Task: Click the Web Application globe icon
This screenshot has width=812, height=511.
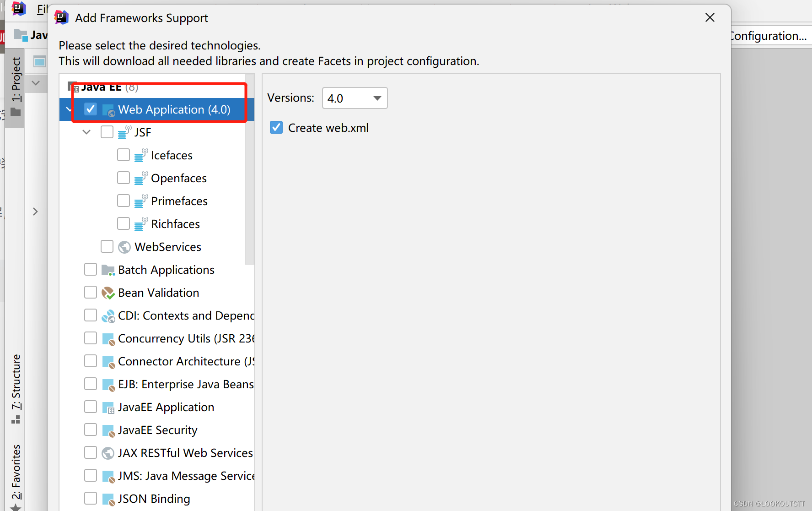Action: (x=108, y=110)
